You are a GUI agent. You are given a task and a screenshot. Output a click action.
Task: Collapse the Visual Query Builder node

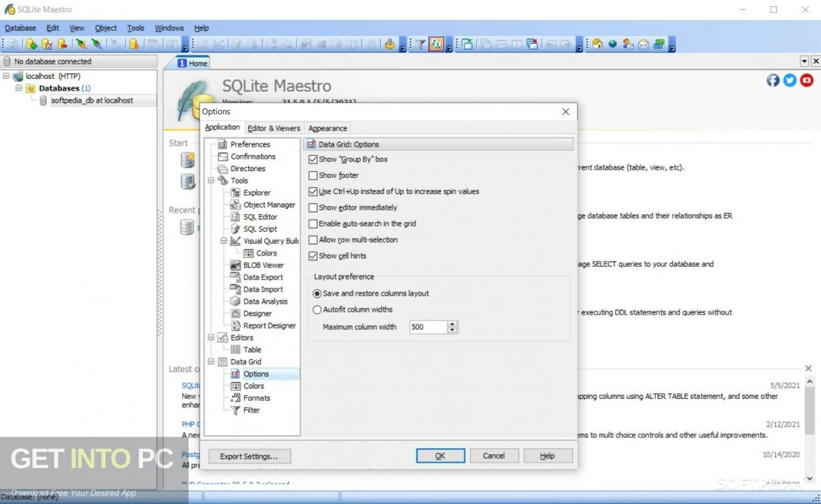224,241
